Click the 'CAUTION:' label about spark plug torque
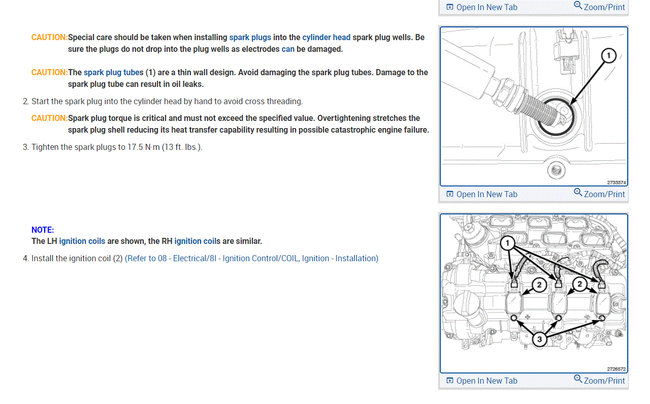 (49, 119)
